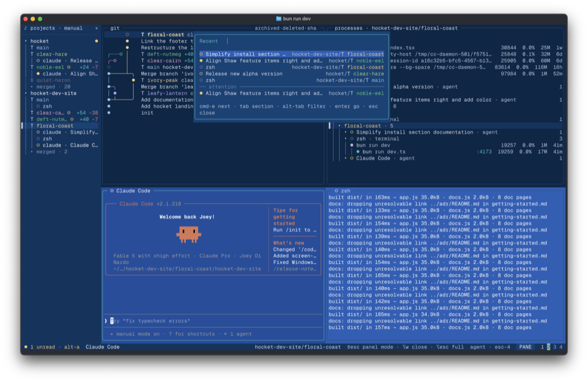This screenshot has width=588, height=382.
Task: Click the plus icon in projects header
Action: tap(96, 28)
